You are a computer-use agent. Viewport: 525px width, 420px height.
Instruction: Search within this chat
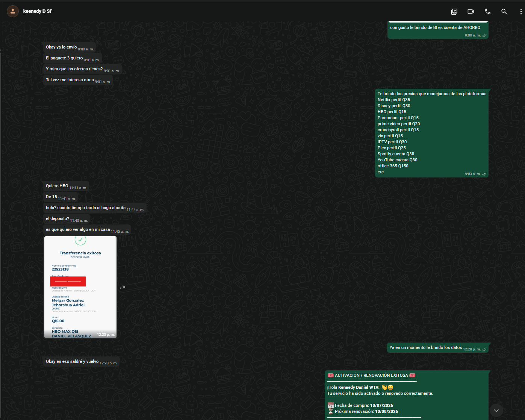point(504,11)
